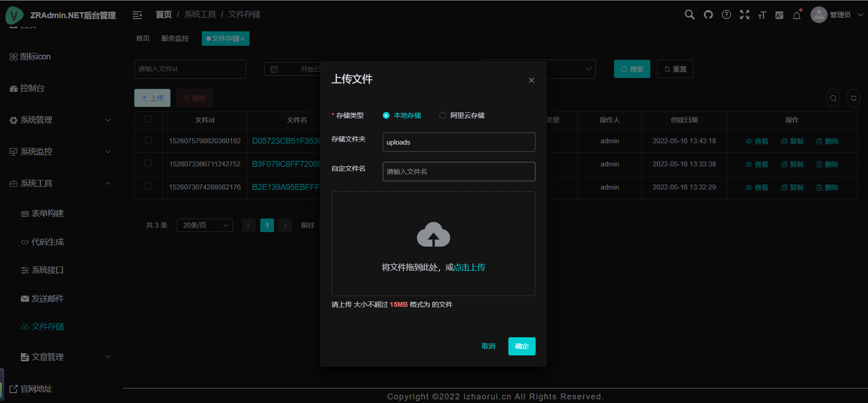The height and width of the screenshot is (403, 868).
Task: Toggle fullscreen mode icon
Action: tap(744, 15)
